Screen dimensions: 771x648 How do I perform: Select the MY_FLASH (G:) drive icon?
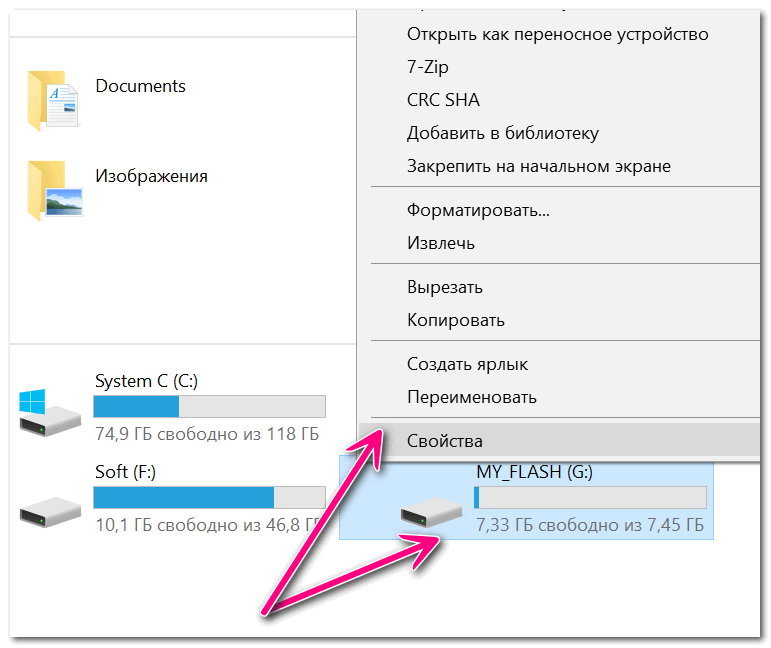point(431,512)
